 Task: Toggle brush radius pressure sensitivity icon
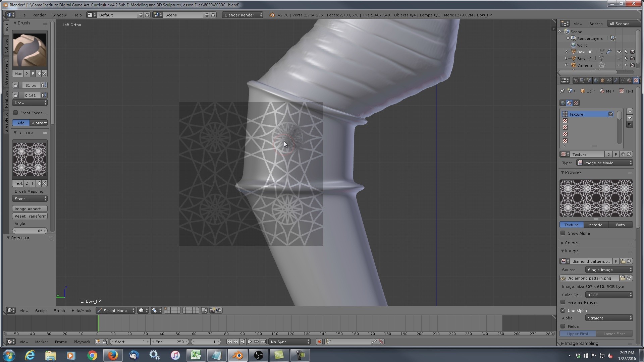(44, 85)
